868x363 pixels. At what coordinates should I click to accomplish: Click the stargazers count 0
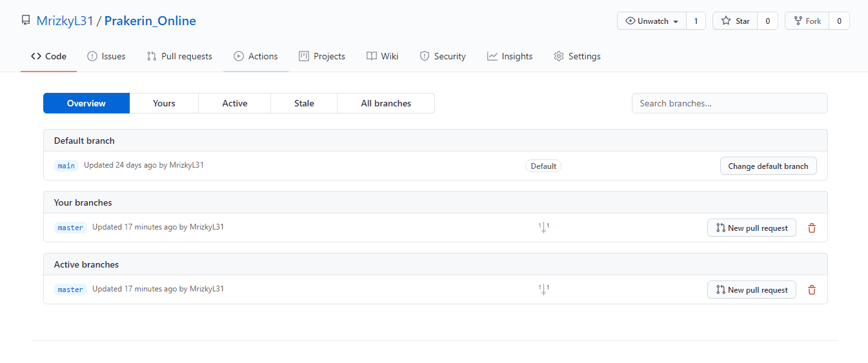[767, 21]
